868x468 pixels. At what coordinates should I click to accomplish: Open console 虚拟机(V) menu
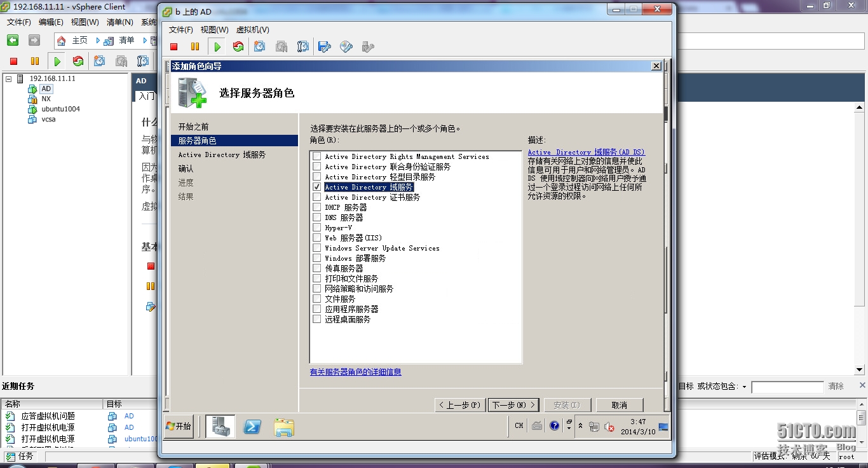tap(253, 30)
